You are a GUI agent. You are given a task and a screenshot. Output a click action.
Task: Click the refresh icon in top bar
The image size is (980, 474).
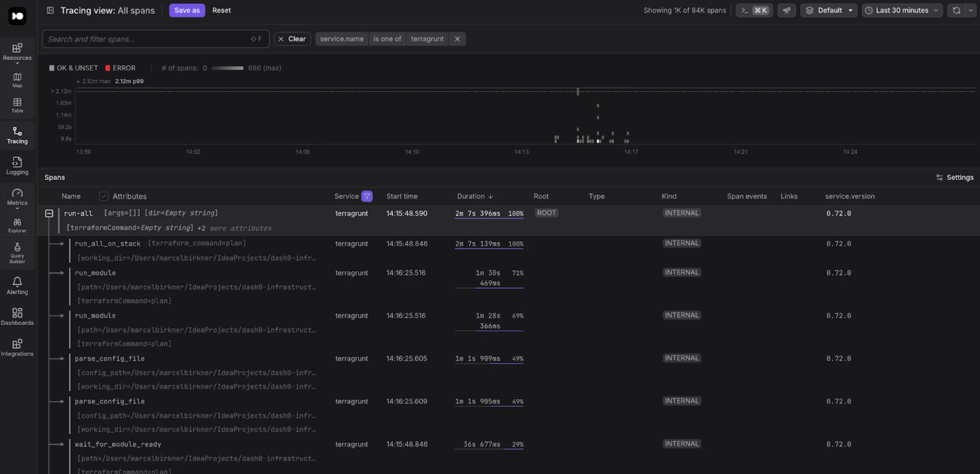point(956,10)
